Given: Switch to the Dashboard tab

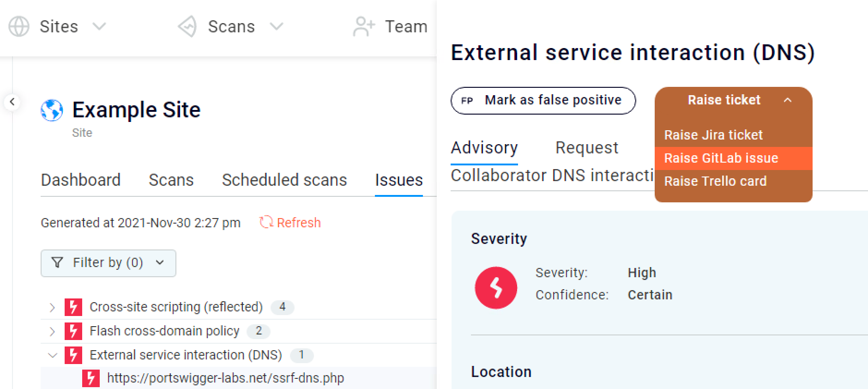Looking at the screenshot, I should pyautogui.click(x=81, y=180).
